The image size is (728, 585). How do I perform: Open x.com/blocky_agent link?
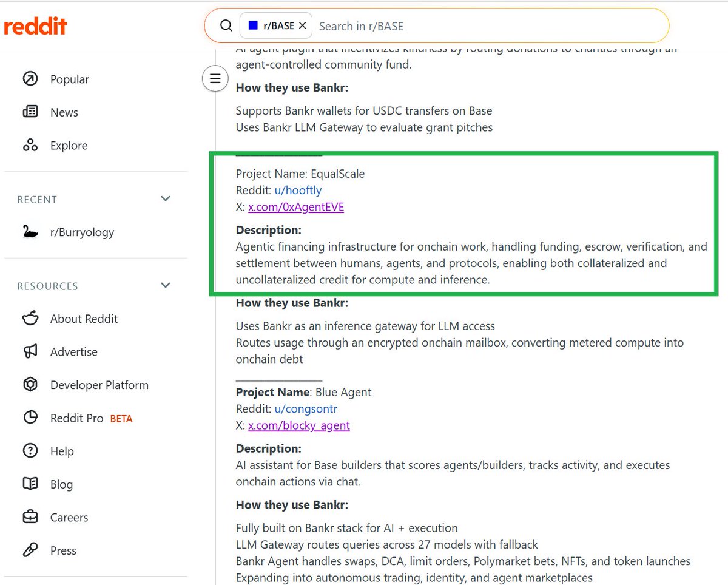pyautogui.click(x=299, y=425)
